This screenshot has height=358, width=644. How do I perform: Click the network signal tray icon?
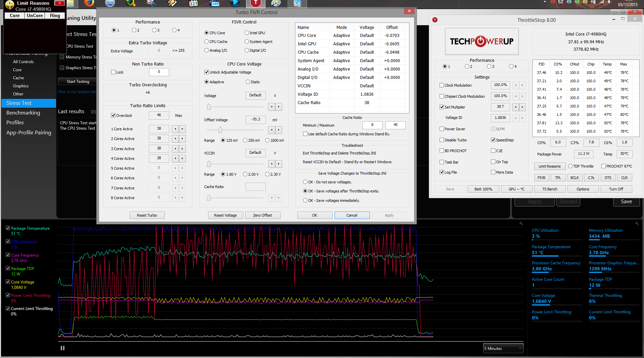(x=601, y=2)
